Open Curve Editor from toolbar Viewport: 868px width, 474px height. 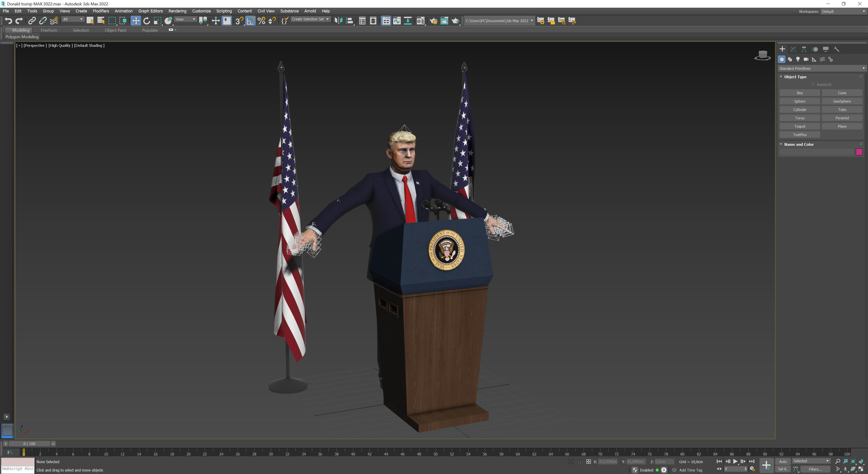click(x=397, y=21)
